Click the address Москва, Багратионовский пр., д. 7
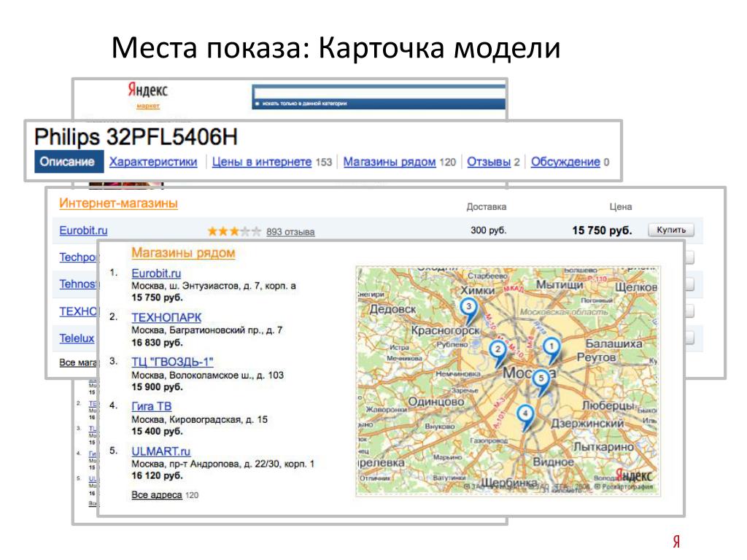747x560 pixels. pyautogui.click(x=206, y=330)
